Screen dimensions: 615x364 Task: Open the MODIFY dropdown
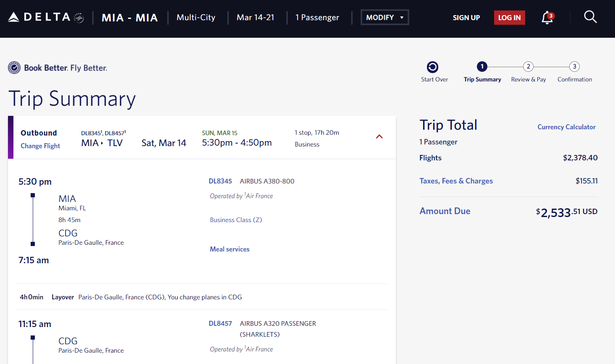click(x=385, y=17)
